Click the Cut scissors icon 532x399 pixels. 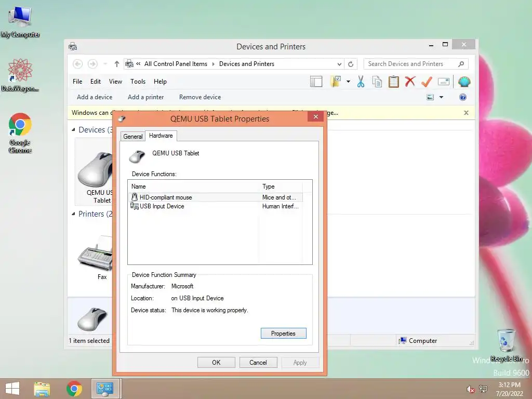(x=361, y=82)
